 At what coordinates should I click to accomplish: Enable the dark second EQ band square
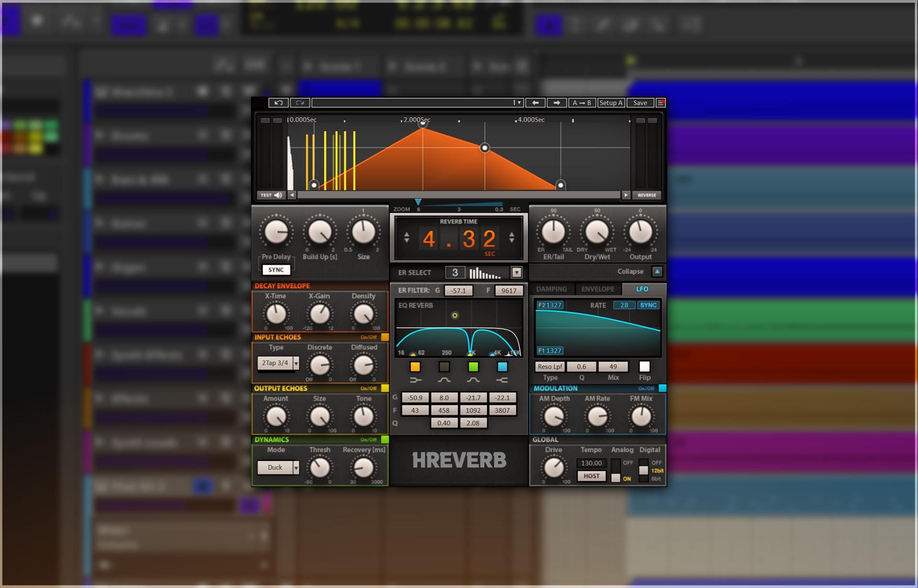[444, 367]
